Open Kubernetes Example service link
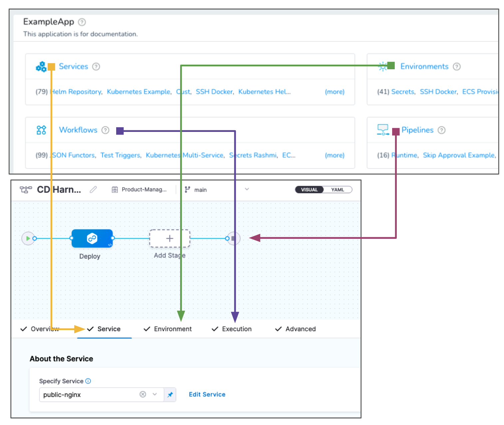The height and width of the screenshot is (425, 504). pos(138,92)
